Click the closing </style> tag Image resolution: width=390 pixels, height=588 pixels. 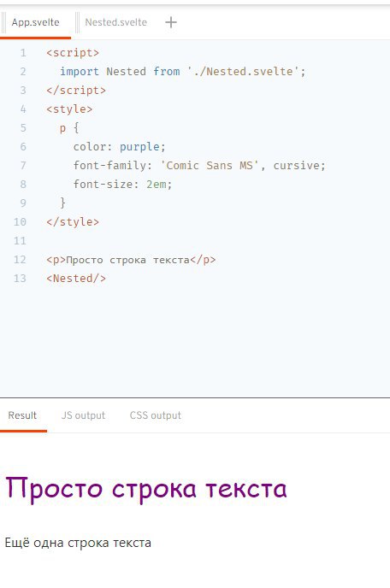click(x=73, y=221)
